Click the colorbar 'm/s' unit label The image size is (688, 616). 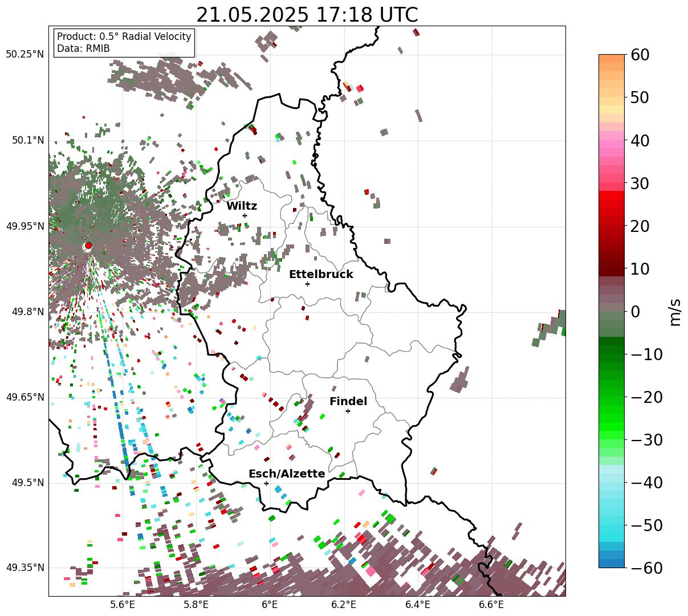pos(675,311)
